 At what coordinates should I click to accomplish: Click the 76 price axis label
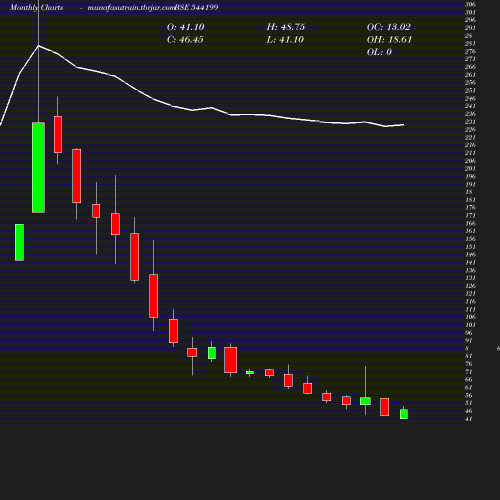(x=469, y=364)
